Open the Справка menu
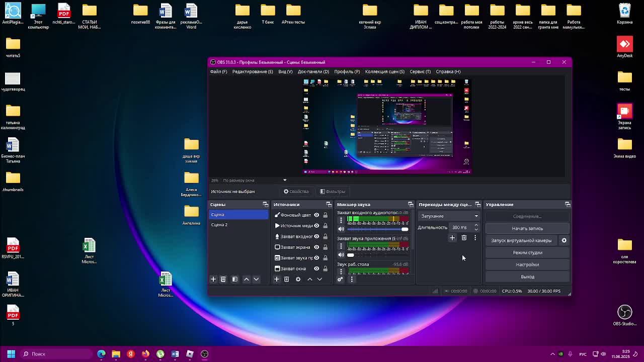The height and width of the screenshot is (362, 644). (x=448, y=71)
